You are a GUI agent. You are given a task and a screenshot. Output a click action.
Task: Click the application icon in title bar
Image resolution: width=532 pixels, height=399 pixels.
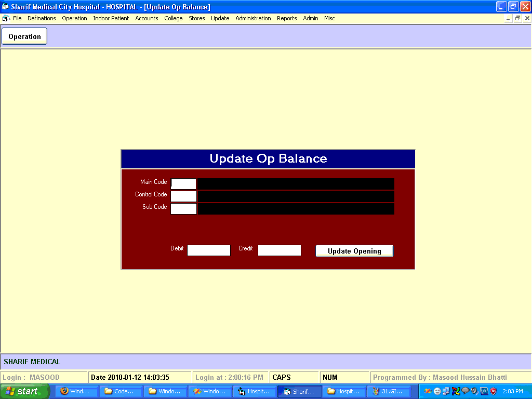(x=5, y=6)
